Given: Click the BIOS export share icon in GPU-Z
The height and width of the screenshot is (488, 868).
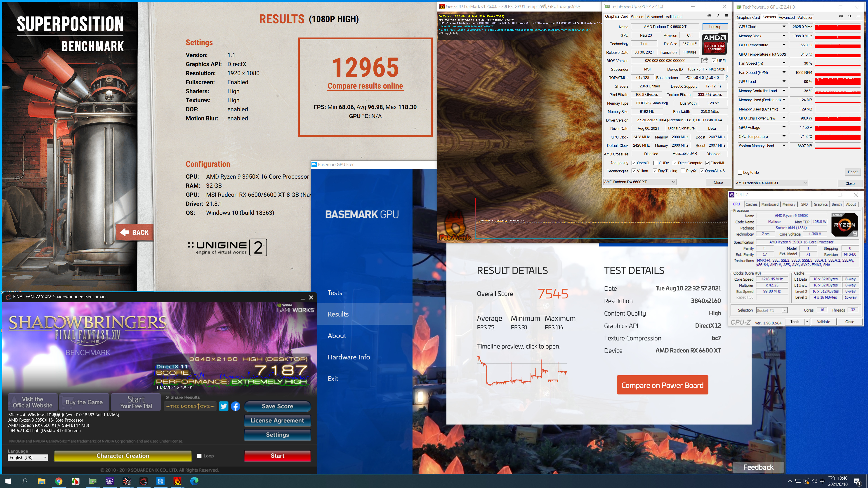Looking at the screenshot, I should (704, 61).
